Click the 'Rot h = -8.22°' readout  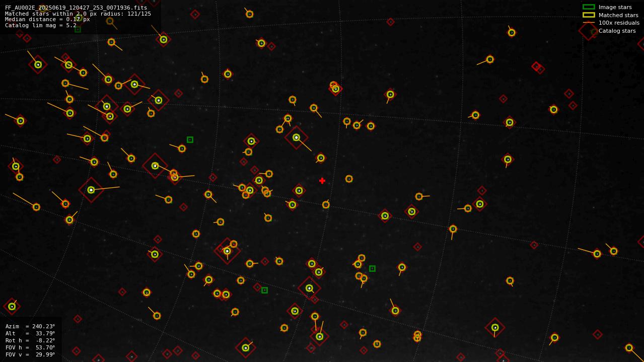[30, 340]
